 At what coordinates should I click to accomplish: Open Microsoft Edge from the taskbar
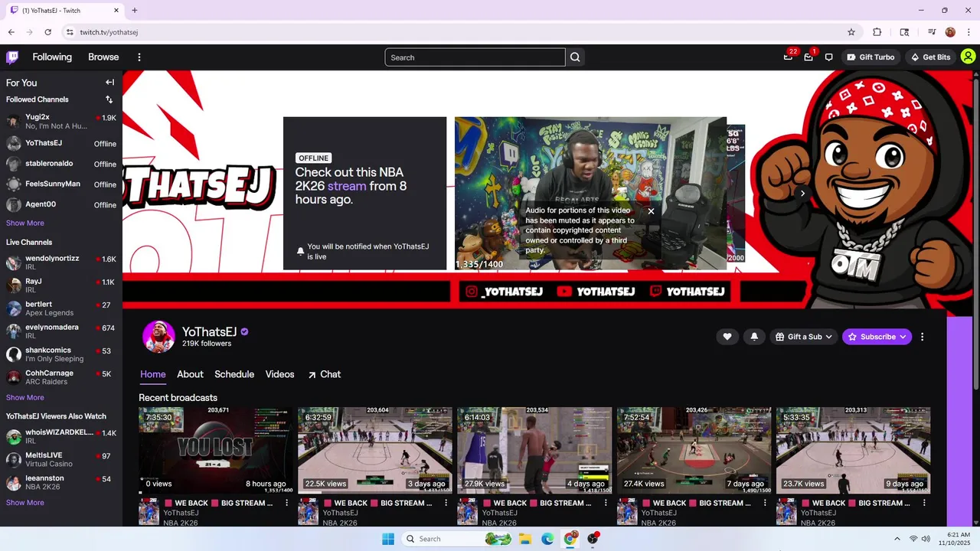pos(547,539)
